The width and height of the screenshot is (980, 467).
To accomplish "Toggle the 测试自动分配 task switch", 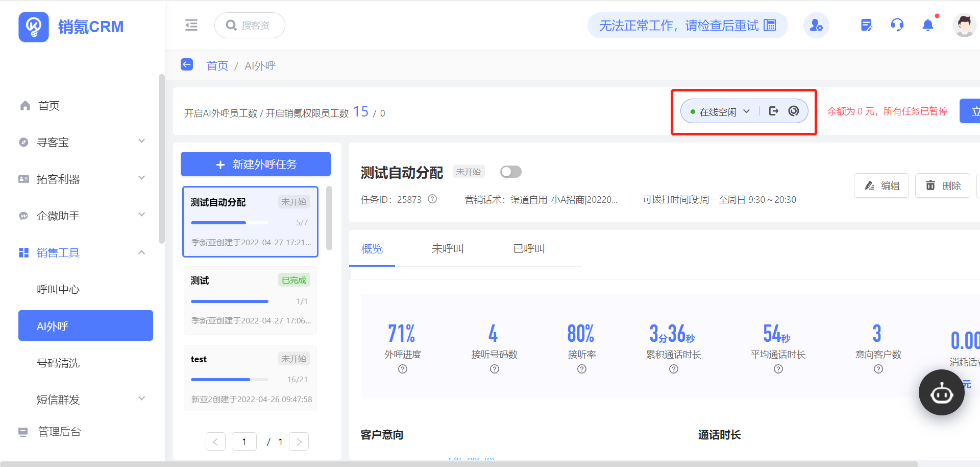I will [x=510, y=172].
